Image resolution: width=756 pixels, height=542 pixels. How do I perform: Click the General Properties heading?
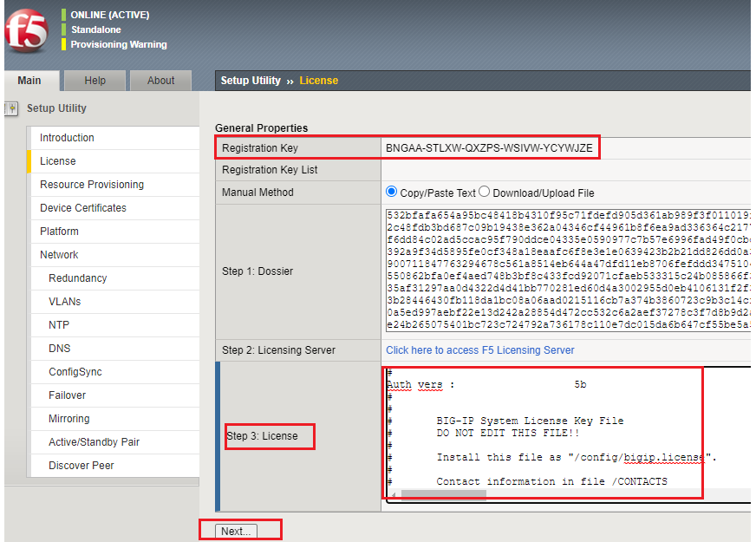click(x=261, y=127)
